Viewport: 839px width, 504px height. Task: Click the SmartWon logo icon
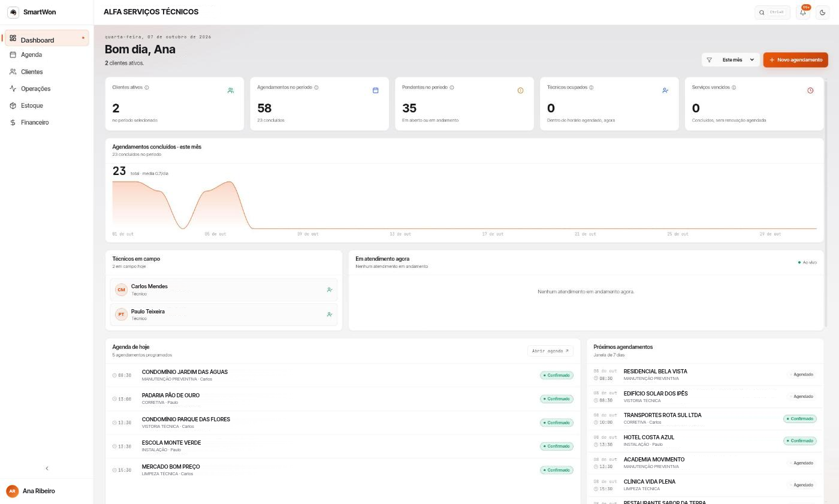[x=13, y=12]
